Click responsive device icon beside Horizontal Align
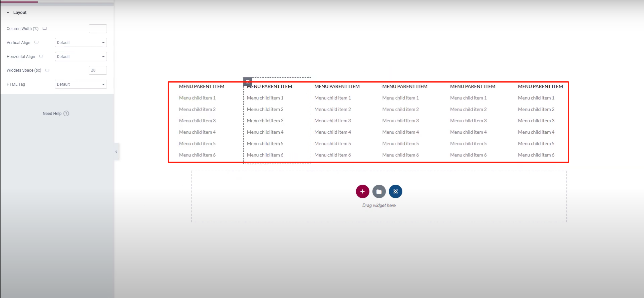This screenshot has height=298, width=644. coord(41,56)
